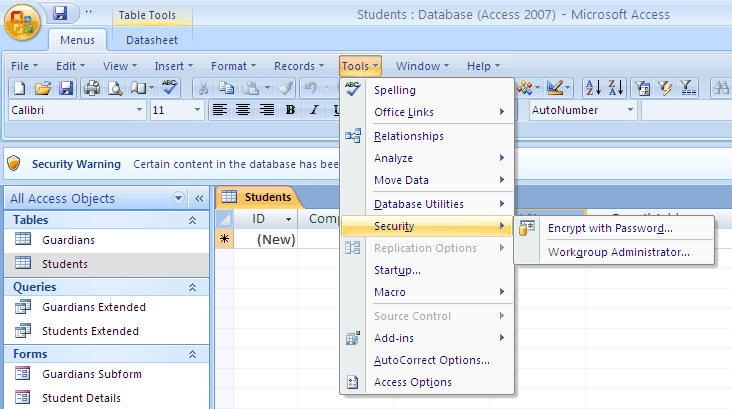
Task: Click the Filter by Selection icon
Action: pos(642,88)
